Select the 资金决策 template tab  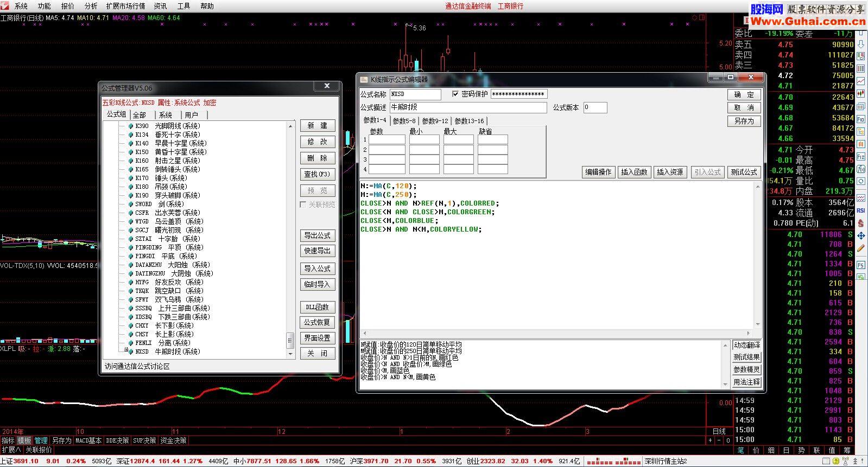tap(174, 440)
